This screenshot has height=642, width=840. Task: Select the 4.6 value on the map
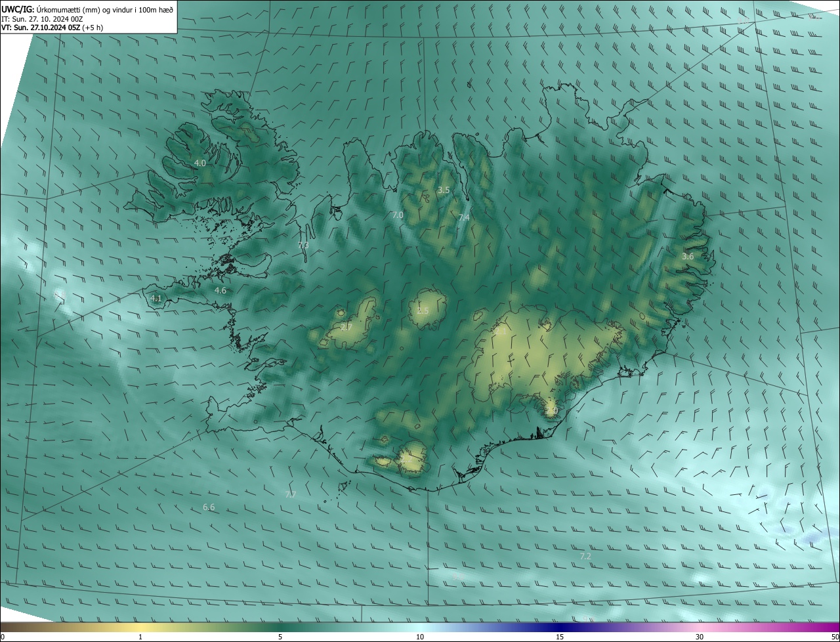(220, 290)
